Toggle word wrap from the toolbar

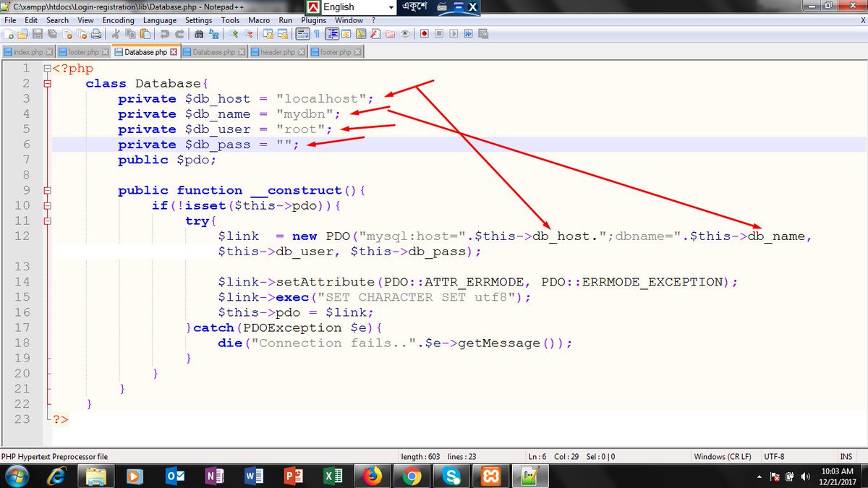(x=302, y=33)
